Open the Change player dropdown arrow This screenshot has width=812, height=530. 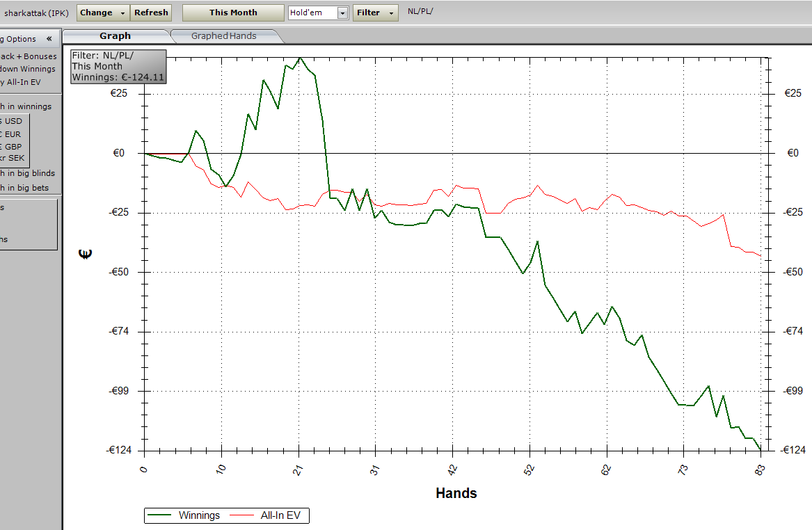[122, 13]
